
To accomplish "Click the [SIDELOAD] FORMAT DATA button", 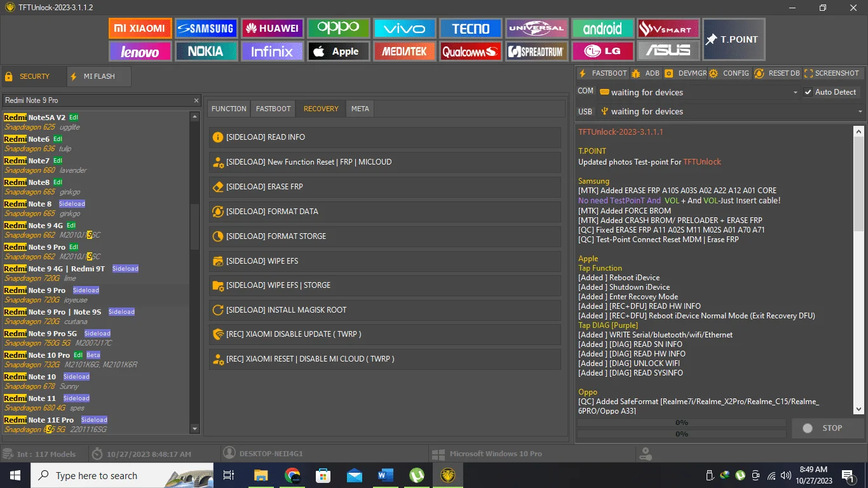I will [x=385, y=212].
